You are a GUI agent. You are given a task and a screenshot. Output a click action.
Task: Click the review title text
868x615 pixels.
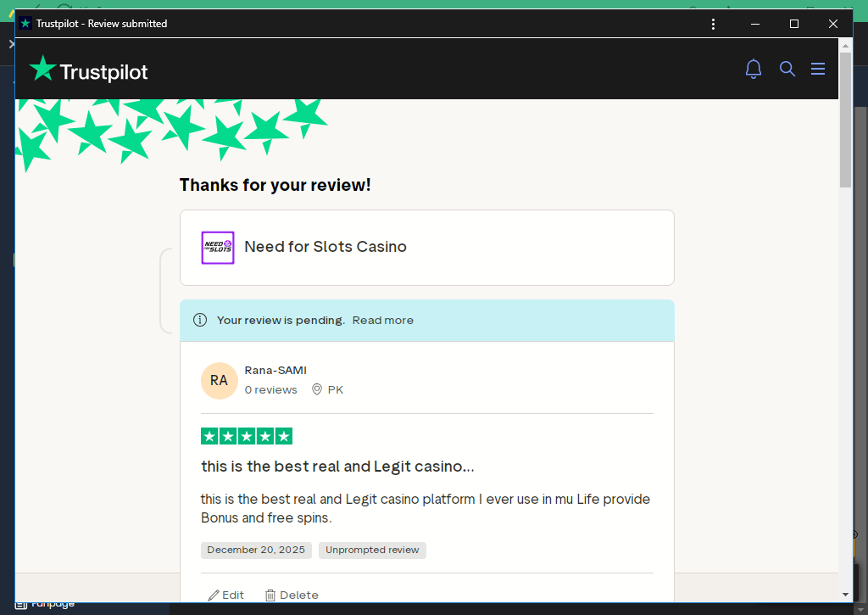(337, 467)
